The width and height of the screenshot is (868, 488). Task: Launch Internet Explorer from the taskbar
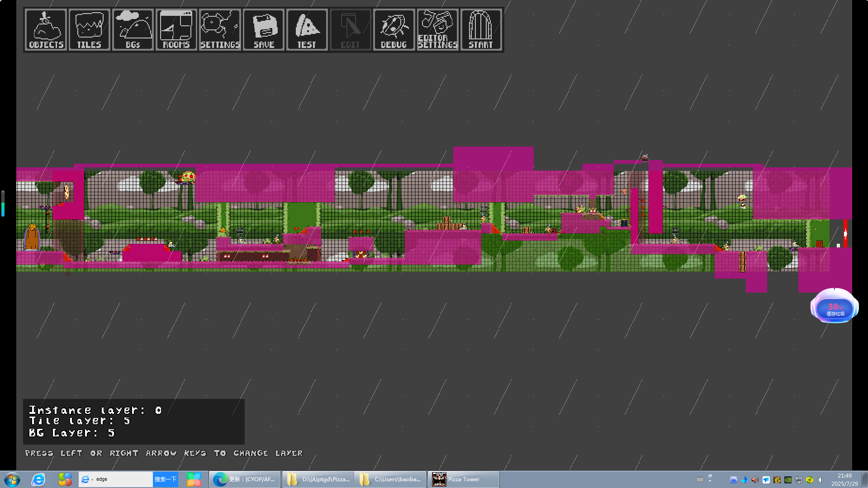(x=38, y=479)
